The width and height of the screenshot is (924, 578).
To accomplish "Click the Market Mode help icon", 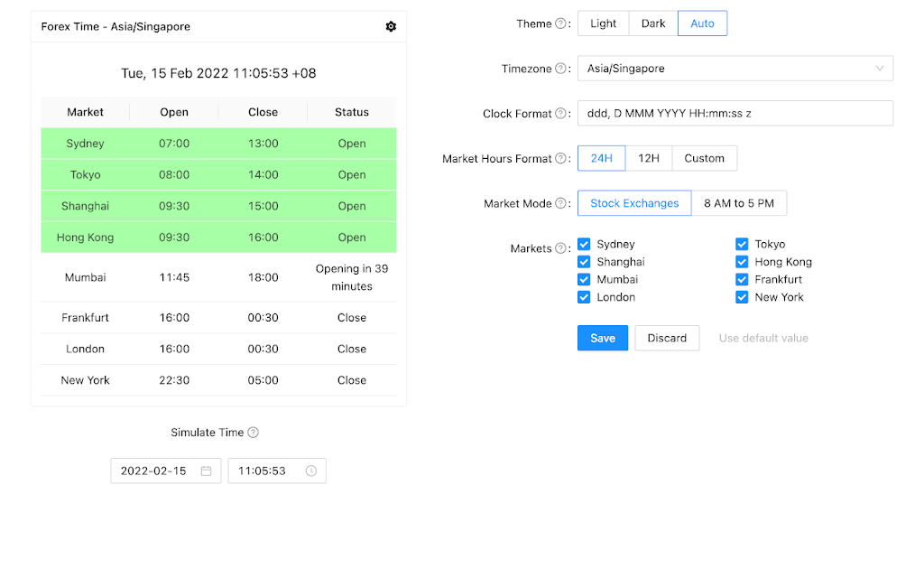I will click(561, 203).
